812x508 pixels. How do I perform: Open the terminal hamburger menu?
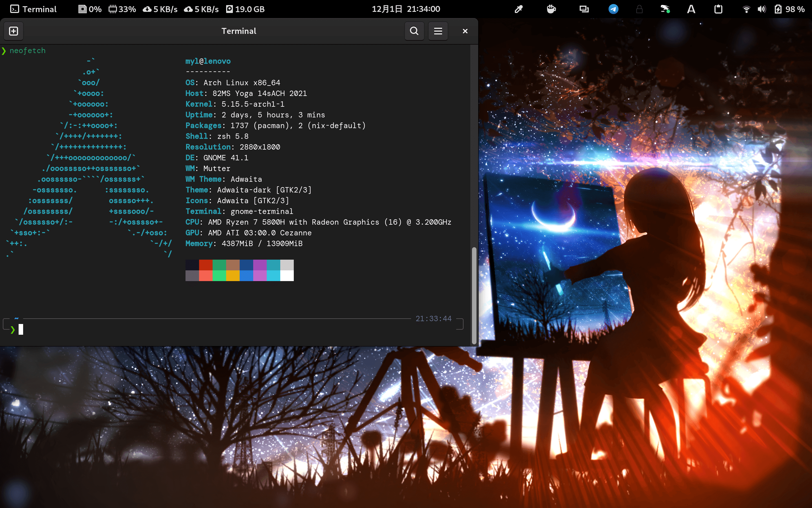coord(438,31)
